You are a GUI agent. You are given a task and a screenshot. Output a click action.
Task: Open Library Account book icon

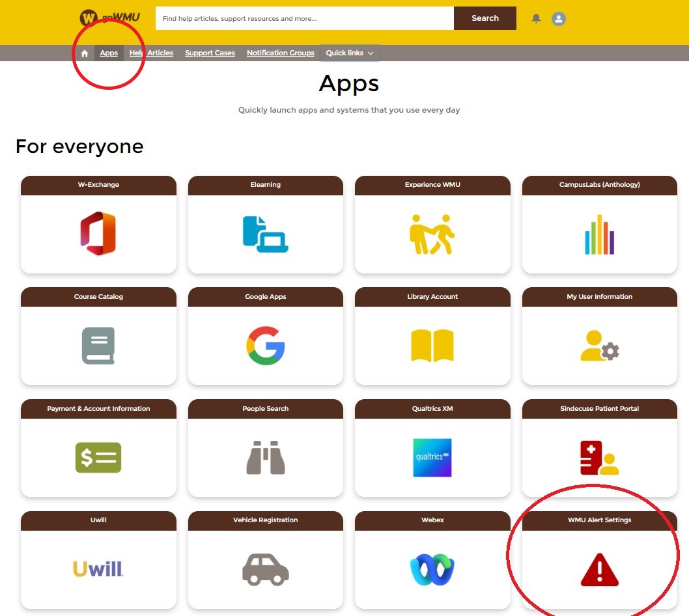pyautogui.click(x=432, y=345)
